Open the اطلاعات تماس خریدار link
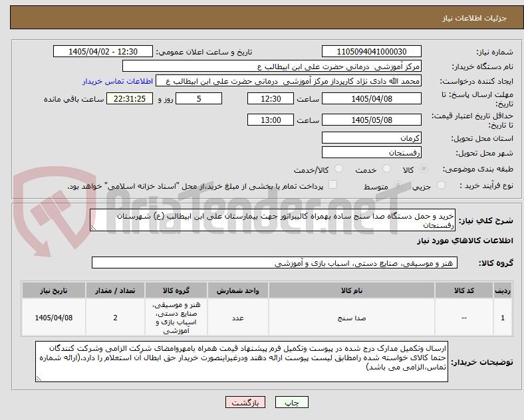This screenshot has height=420, width=524. (x=118, y=81)
